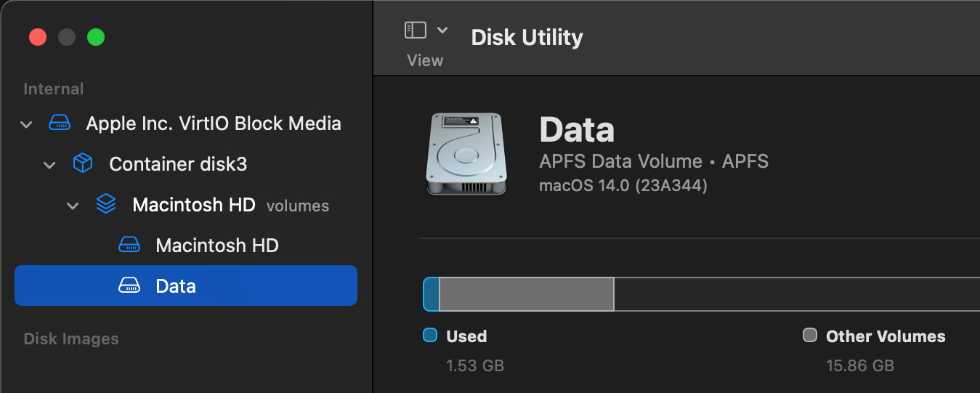Viewport: 980px width, 393px height.
Task: Select the Data volume in sidebar
Action: 176,286
